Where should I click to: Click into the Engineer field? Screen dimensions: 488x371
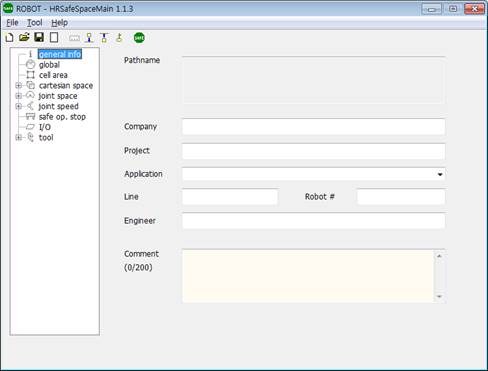click(x=313, y=221)
